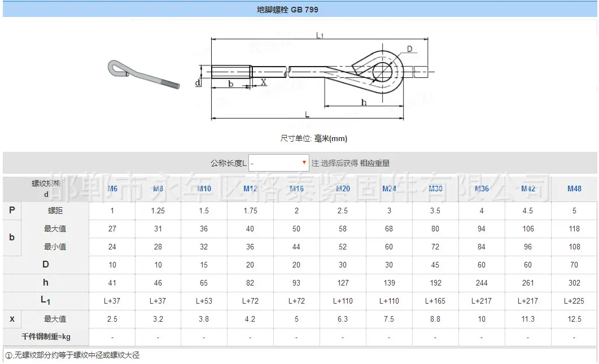Click the L+225 cell
This screenshot has width=599, height=364.
(x=574, y=301)
